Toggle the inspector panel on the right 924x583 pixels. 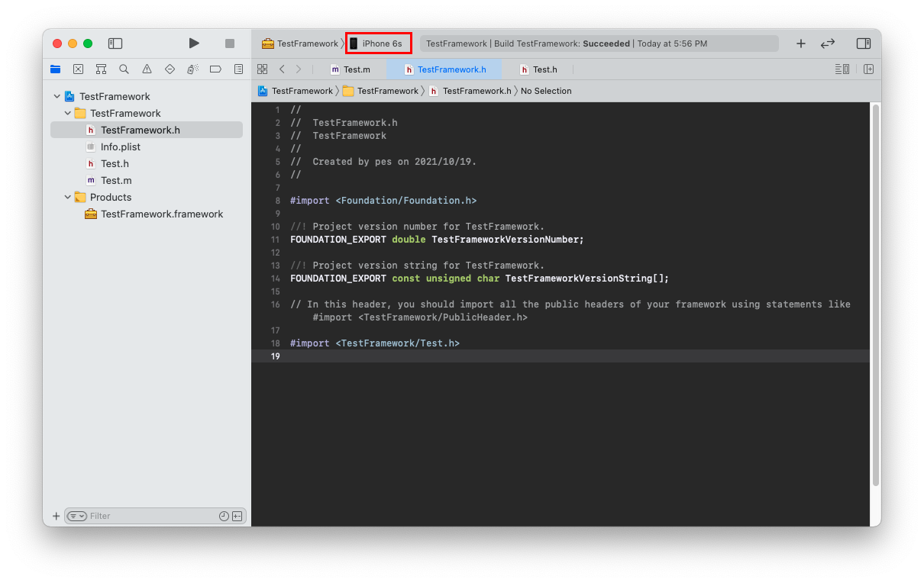[x=864, y=43]
